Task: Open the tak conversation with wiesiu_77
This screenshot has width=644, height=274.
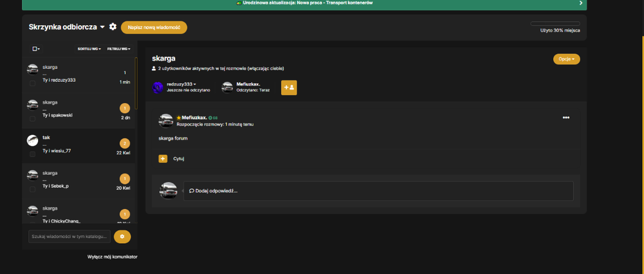Action: tap(79, 146)
